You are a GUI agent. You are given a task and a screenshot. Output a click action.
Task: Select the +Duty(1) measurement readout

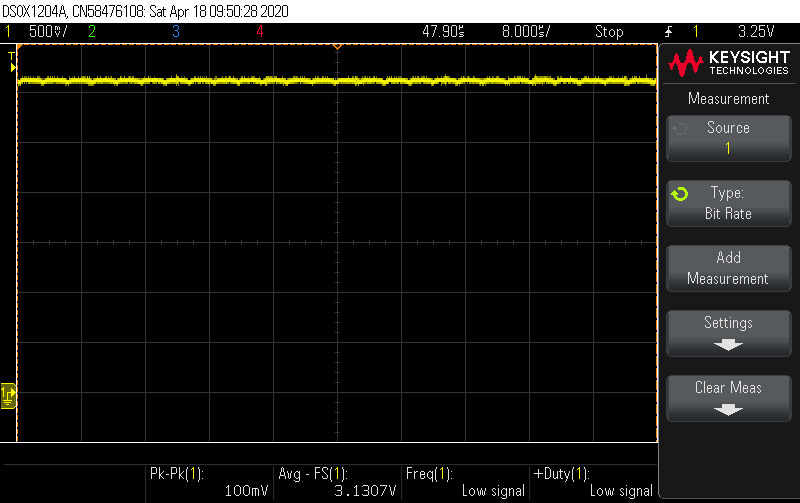(593, 482)
